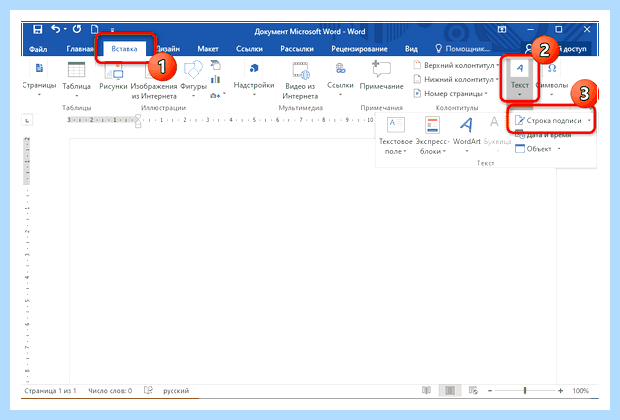This screenshot has height=420, width=620.
Task: Click the Текст group button icon
Action: (x=520, y=68)
